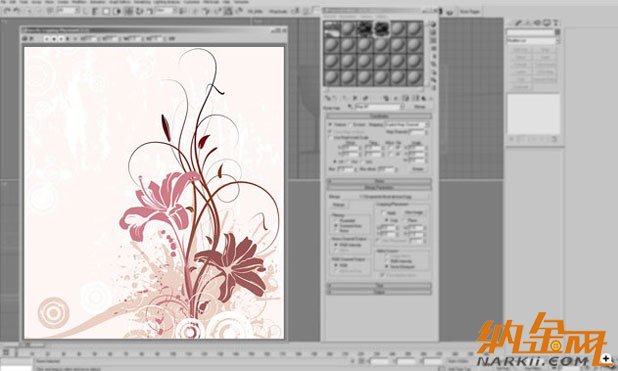Collapse the Coordinates rollout
The image size is (618, 371).
[x=379, y=116]
